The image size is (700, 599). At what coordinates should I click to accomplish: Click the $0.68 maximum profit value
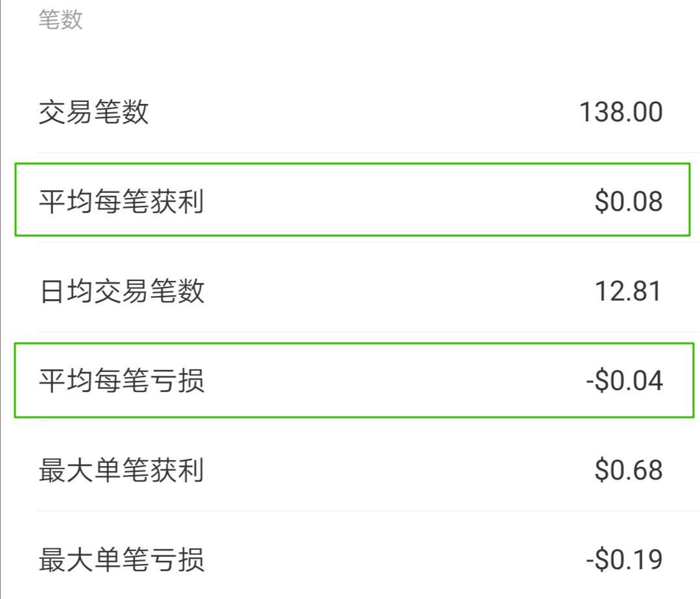pyautogui.click(x=628, y=470)
